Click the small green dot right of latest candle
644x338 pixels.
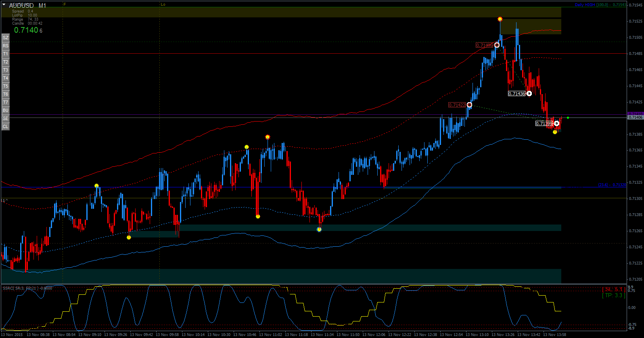(568, 118)
